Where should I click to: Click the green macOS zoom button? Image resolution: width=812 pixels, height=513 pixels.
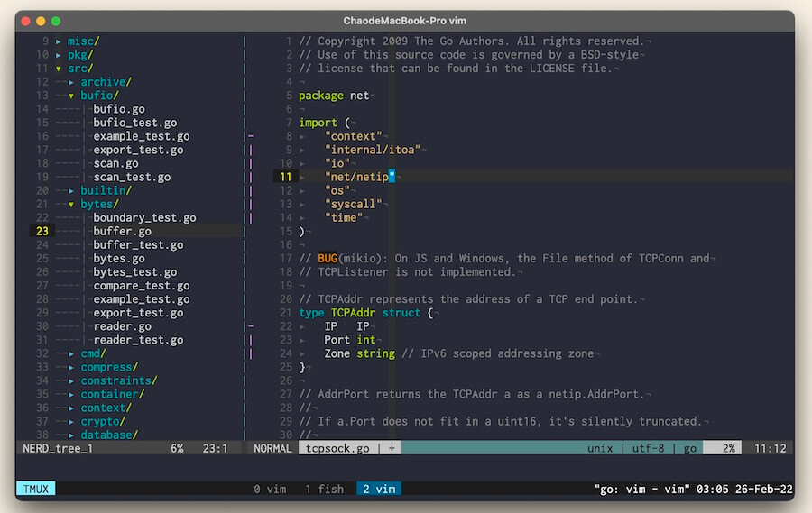click(55, 20)
